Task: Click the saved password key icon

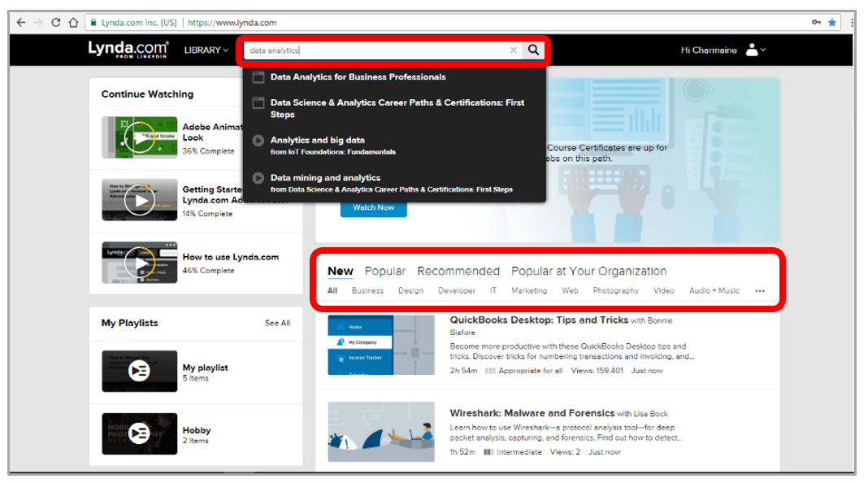Action: click(816, 22)
